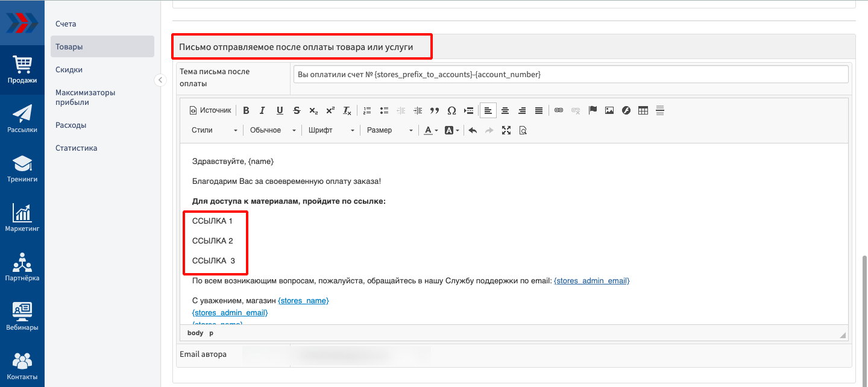Maximize the editor window
This screenshot has height=387, width=868.
(x=506, y=130)
